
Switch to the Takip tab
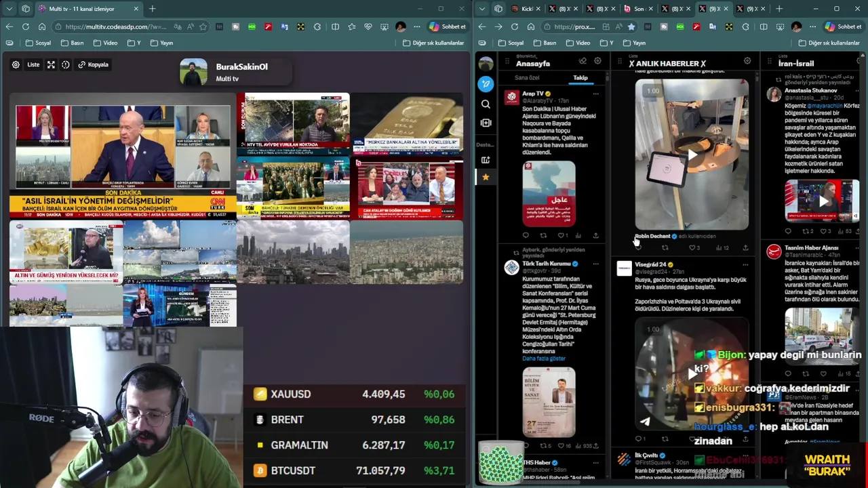point(580,78)
